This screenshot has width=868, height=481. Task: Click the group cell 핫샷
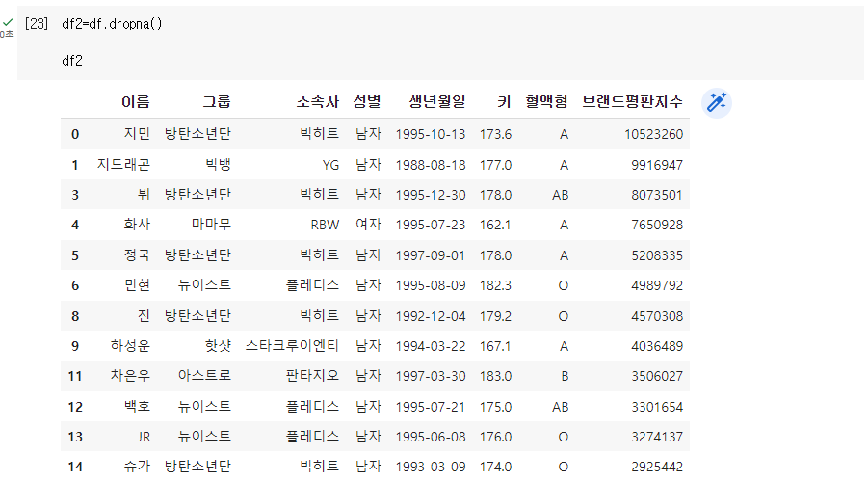pos(218,346)
